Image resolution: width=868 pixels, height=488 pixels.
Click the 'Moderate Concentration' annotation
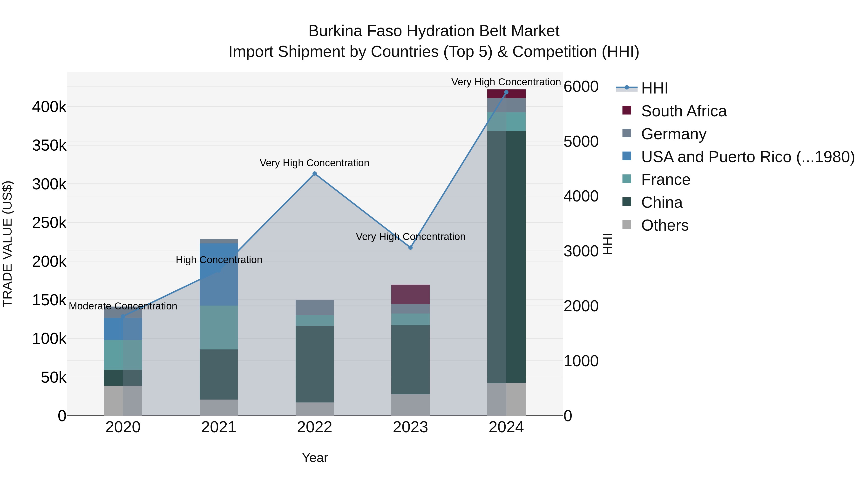(x=123, y=306)
